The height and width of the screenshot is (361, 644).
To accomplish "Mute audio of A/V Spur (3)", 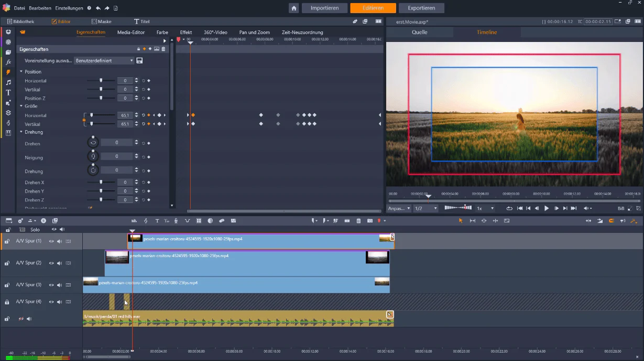I will click(59, 285).
